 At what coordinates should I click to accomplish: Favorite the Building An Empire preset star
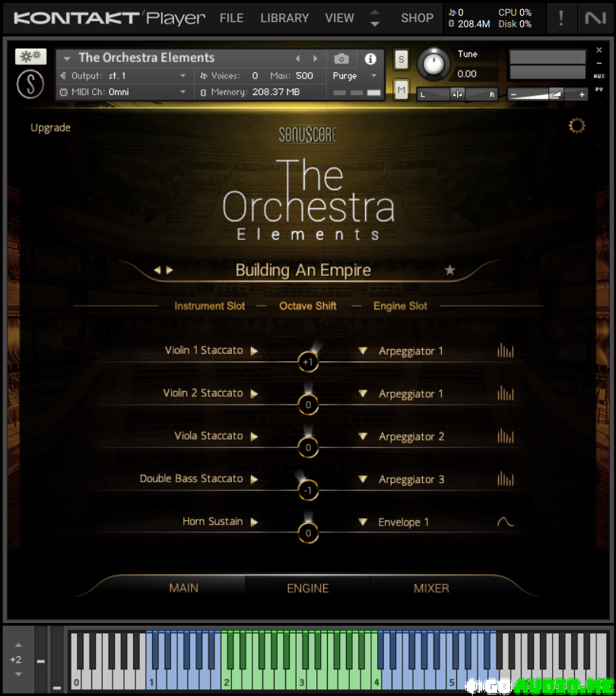click(x=450, y=269)
